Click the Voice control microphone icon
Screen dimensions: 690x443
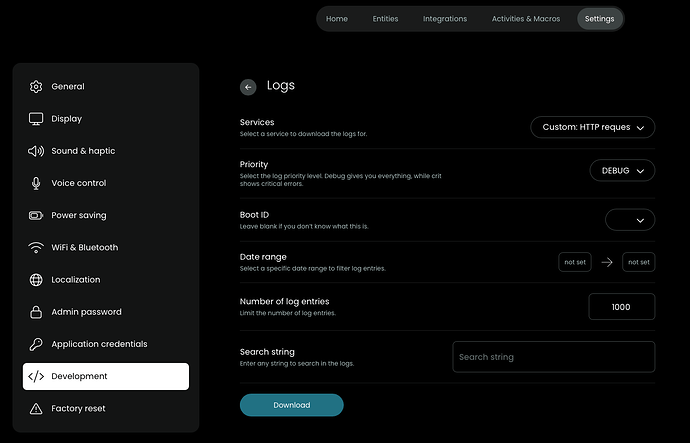pyautogui.click(x=36, y=183)
